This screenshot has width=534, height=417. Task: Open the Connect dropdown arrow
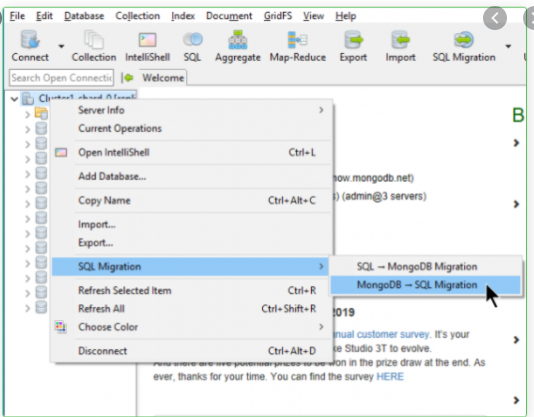point(61,46)
